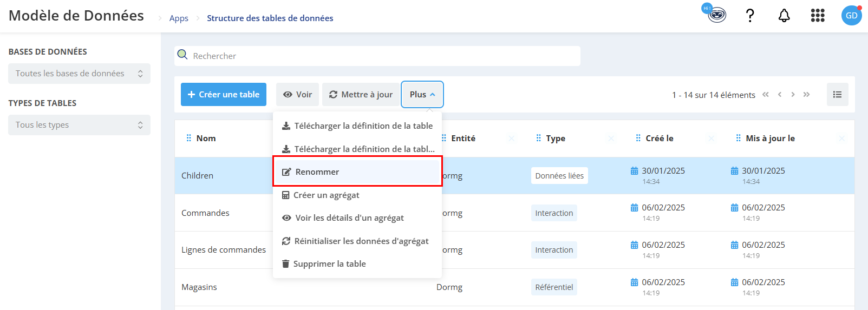
Task: Open the chatbot assistant icon
Action: [x=716, y=14]
